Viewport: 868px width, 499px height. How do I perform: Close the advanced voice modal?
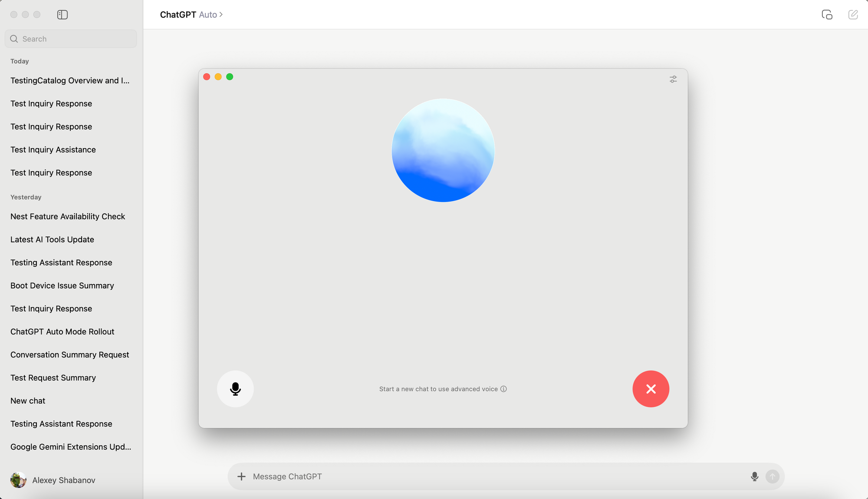click(x=651, y=389)
